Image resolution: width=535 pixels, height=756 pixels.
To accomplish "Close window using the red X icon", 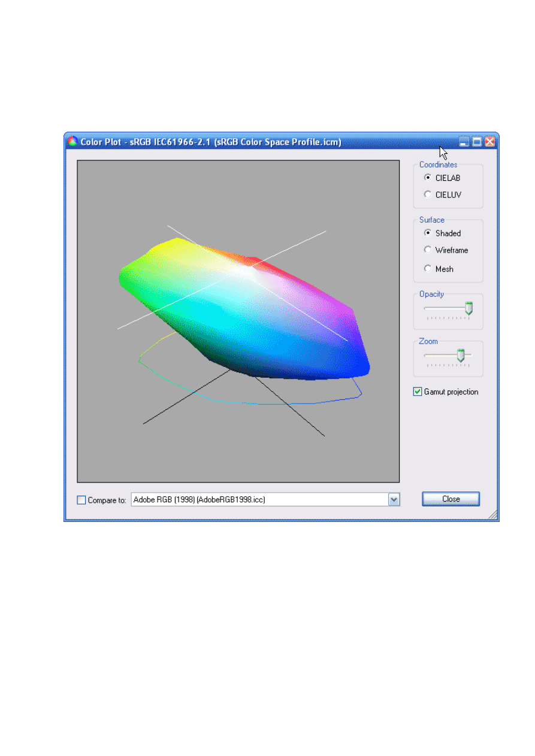I will 490,142.
